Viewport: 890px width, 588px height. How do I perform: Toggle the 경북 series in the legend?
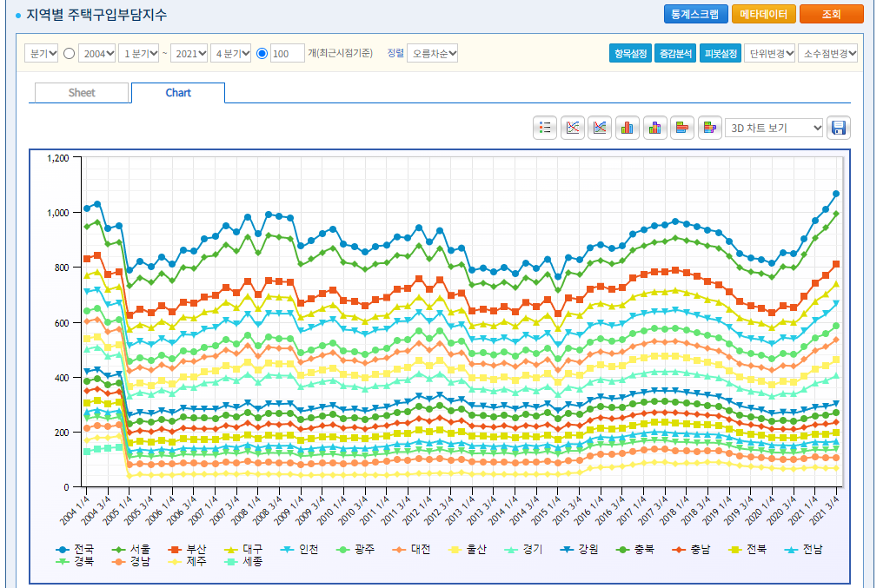point(75,562)
